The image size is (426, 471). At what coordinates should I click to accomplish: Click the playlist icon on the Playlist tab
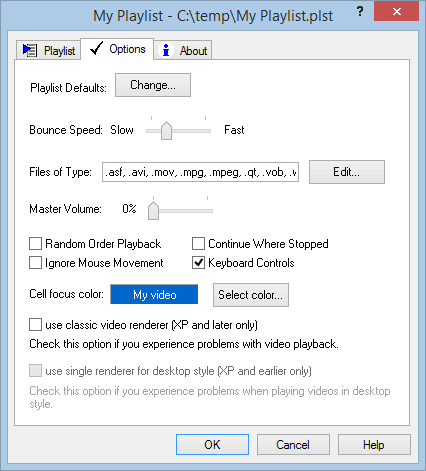[30, 50]
